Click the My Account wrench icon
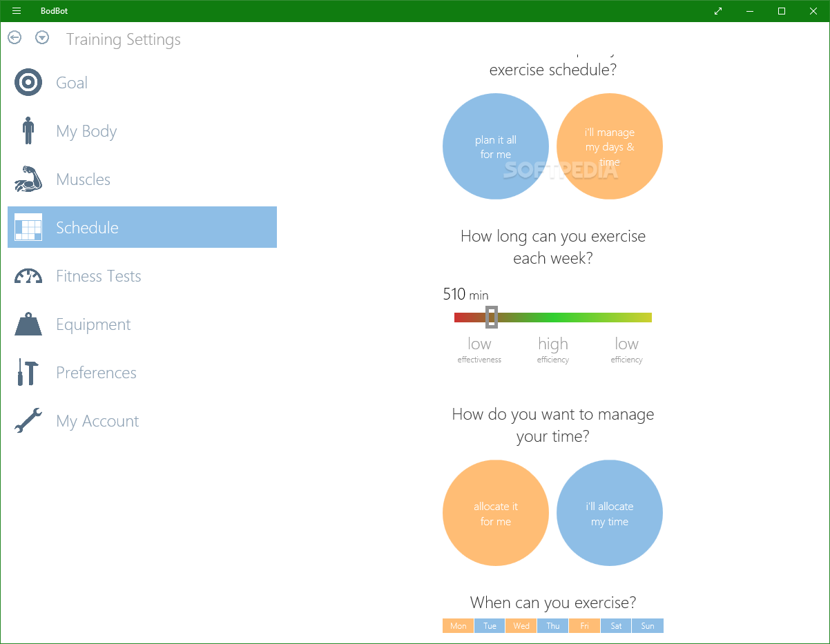This screenshot has width=830, height=644. tap(28, 420)
